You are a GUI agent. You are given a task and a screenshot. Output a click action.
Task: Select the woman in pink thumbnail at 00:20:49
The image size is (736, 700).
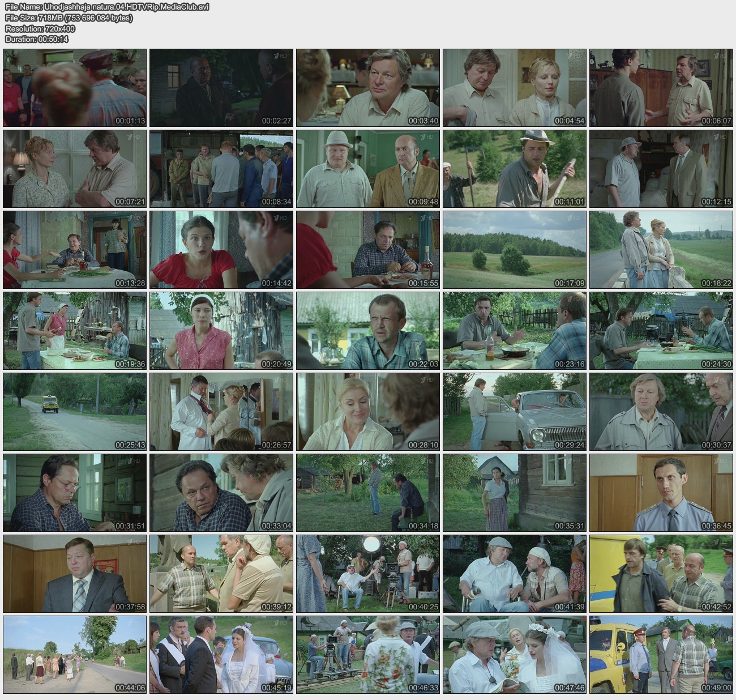tap(221, 331)
